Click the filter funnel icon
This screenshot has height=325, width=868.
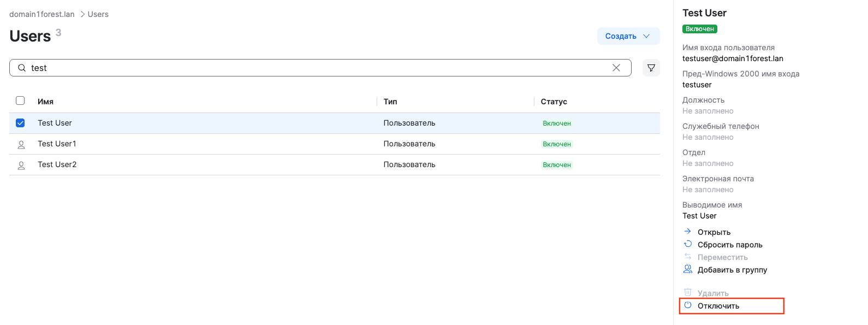click(x=651, y=68)
